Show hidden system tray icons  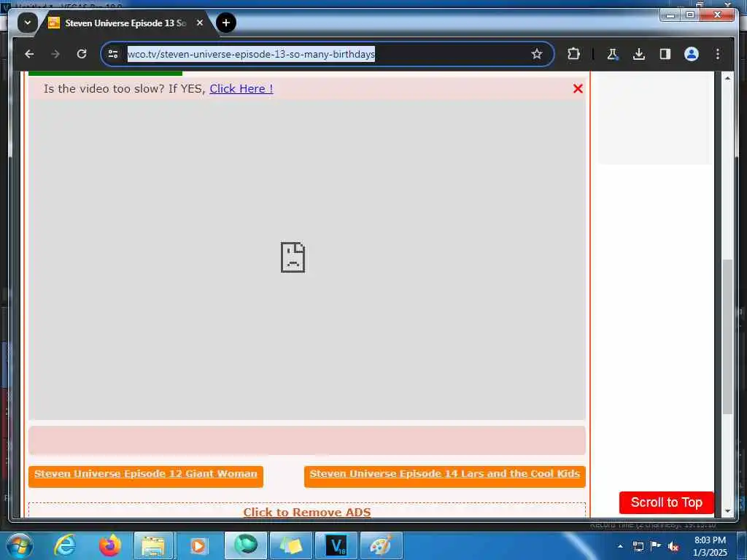tap(620, 546)
